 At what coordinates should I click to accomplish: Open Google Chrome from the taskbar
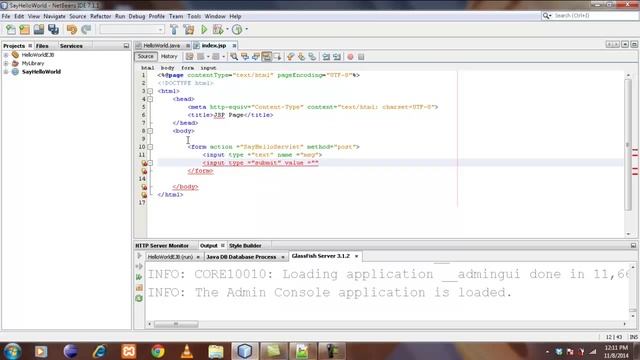[x=158, y=351]
